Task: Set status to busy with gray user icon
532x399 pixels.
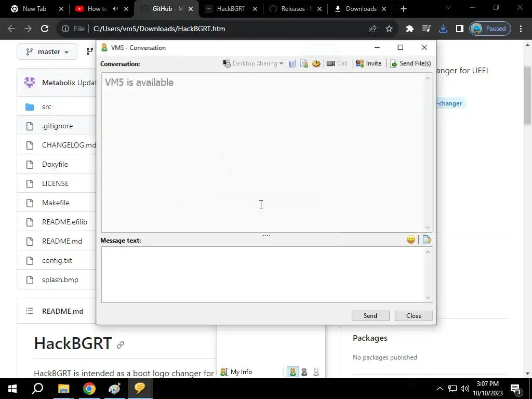Action: (304, 372)
